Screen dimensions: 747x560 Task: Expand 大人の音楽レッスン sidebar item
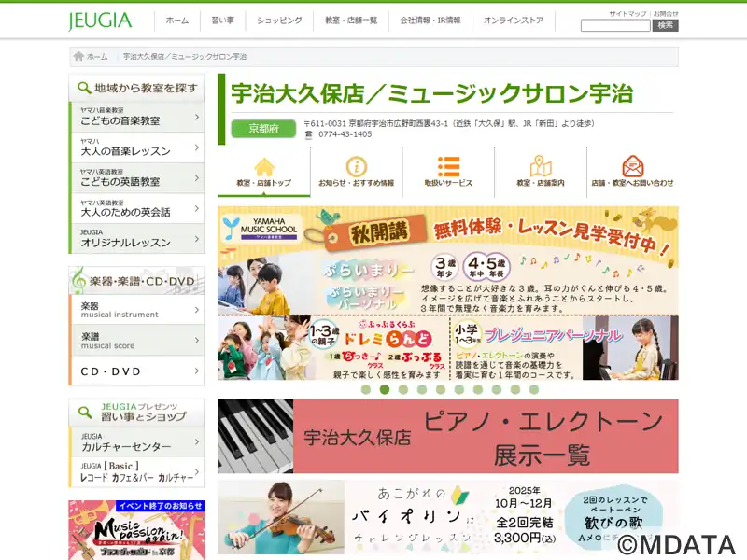tap(136, 147)
